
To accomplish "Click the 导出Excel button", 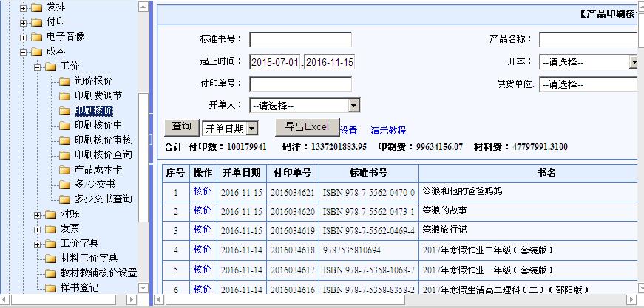I will 307,127.
